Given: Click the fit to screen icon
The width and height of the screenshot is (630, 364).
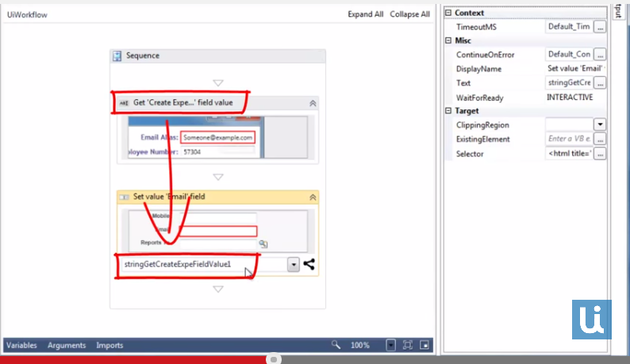Looking at the screenshot, I should (408, 345).
